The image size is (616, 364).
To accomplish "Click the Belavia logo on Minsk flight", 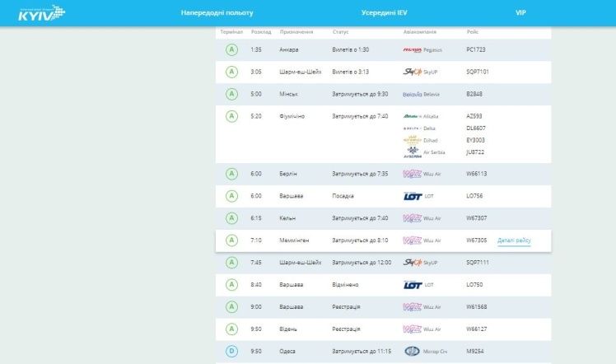I will tap(412, 94).
